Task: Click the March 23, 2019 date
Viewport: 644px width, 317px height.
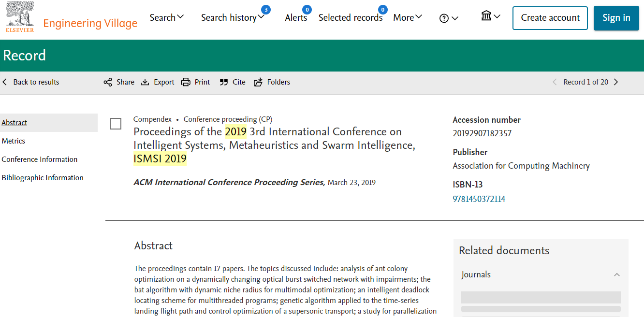Action: point(351,183)
